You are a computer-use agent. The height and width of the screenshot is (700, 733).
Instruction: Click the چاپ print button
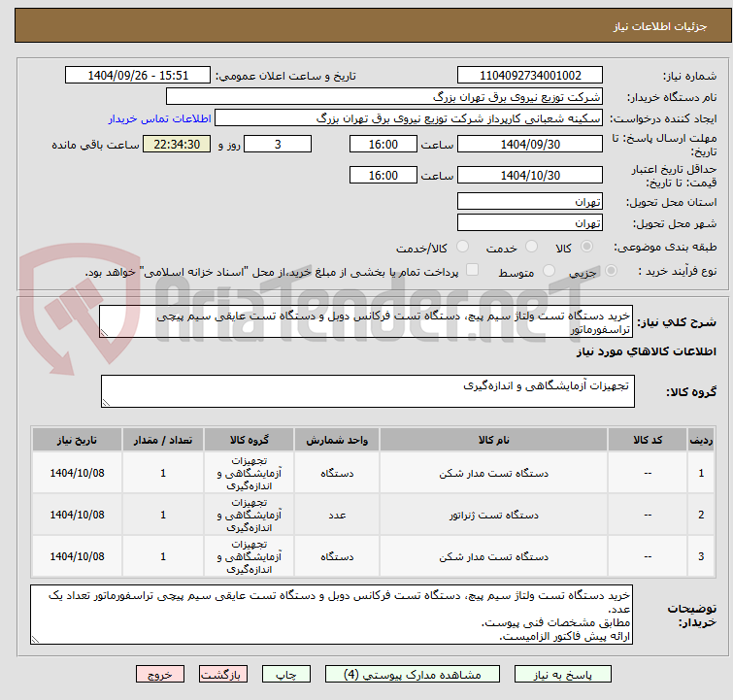coord(286,675)
